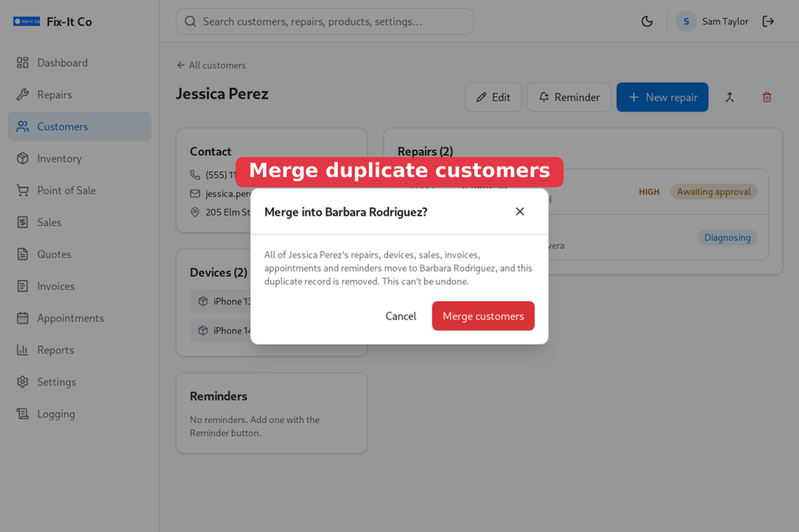This screenshot has width=799, height=532.
Task: Open Point of Sale
Action: click(79, 190)
